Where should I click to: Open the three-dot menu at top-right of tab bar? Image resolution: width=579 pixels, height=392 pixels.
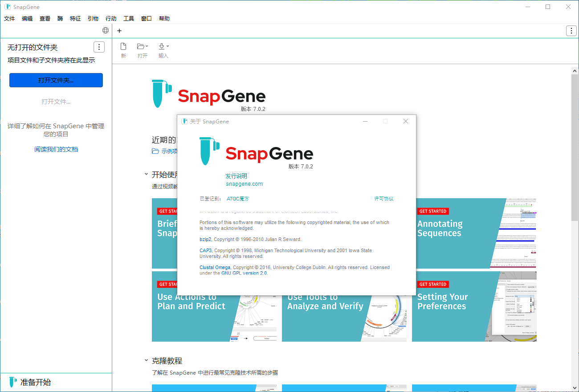(x=571, y=31)
